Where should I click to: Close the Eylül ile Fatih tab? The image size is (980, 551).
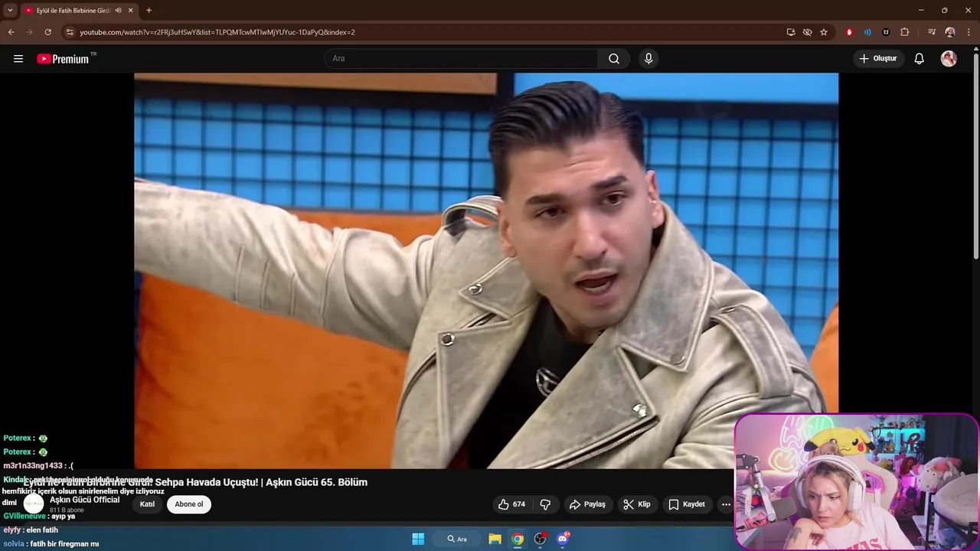132,11
